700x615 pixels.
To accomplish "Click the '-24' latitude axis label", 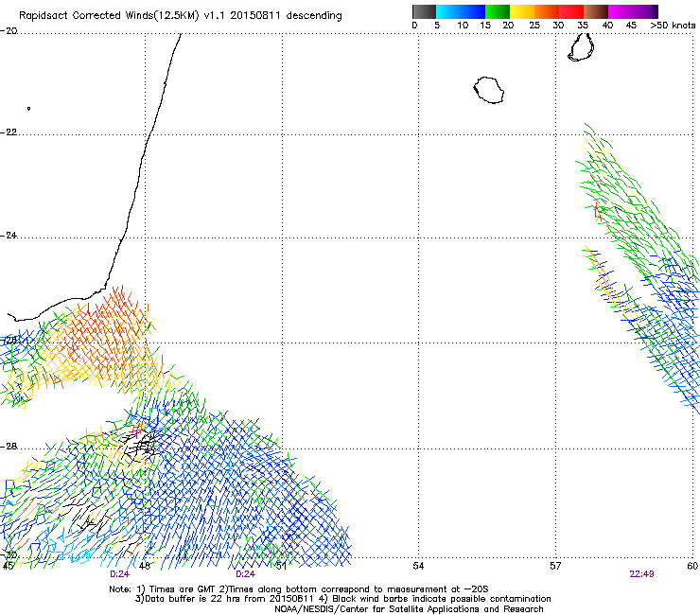I will (9, 235).
